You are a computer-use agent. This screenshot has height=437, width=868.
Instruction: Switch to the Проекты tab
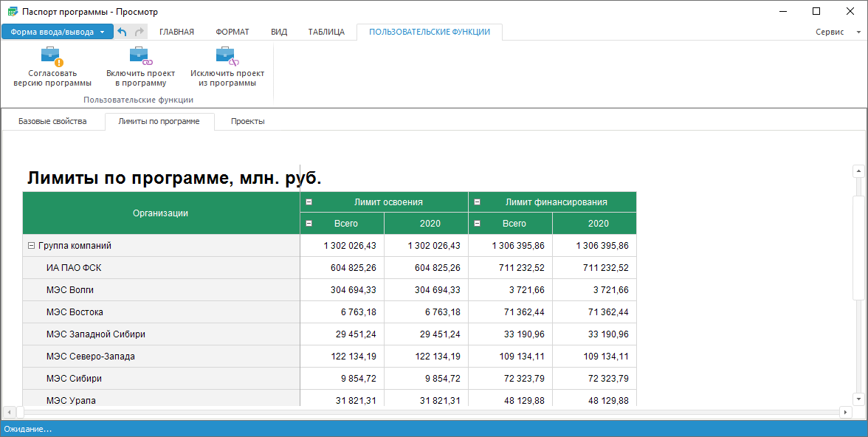point(247,121)
